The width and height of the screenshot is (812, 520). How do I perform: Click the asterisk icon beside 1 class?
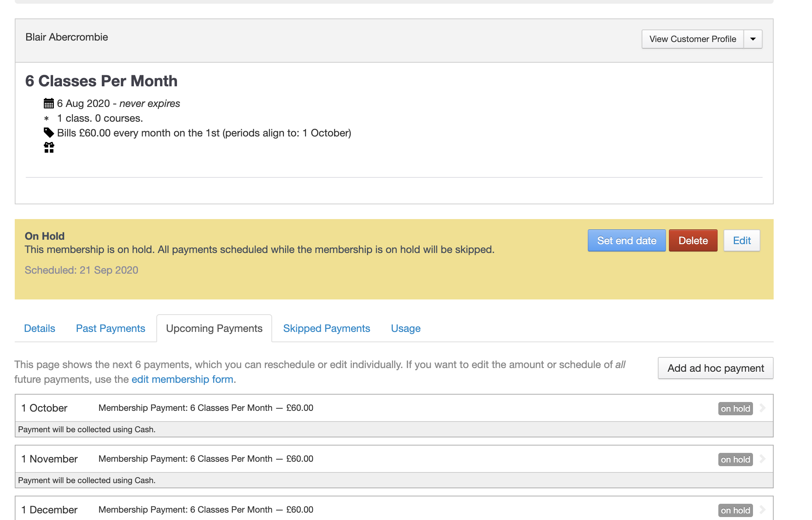click(x=46, y=118)
